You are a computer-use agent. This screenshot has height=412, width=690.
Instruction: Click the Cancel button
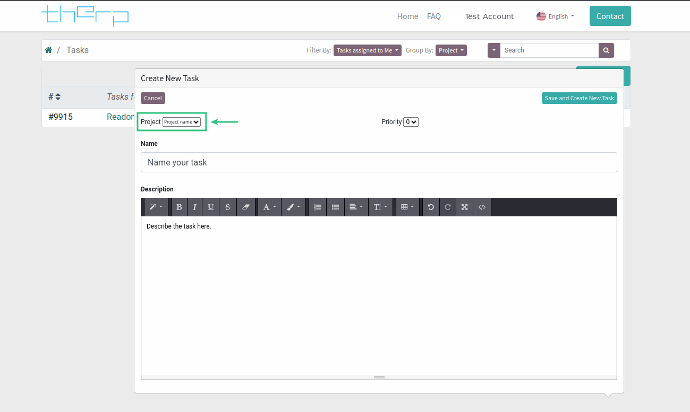(153, 98)
